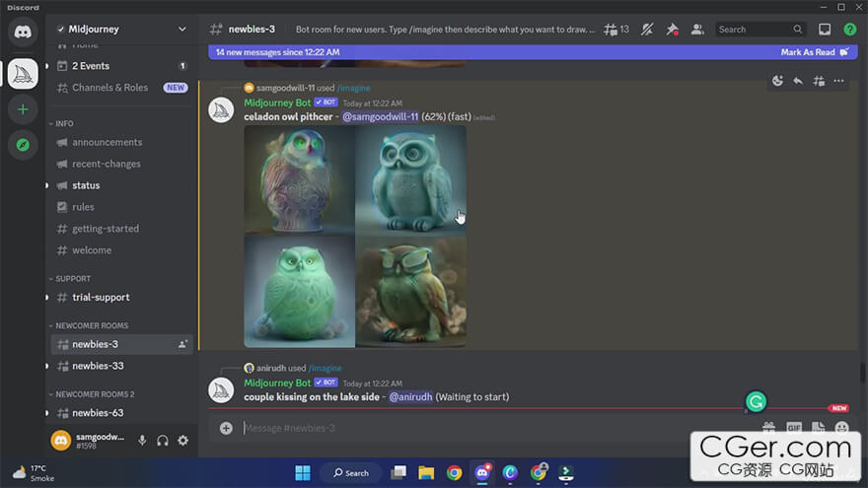Viewport: 868px width, 488px height.
Task: Click Mark As Read in the banner
Action: click(814, 52)
